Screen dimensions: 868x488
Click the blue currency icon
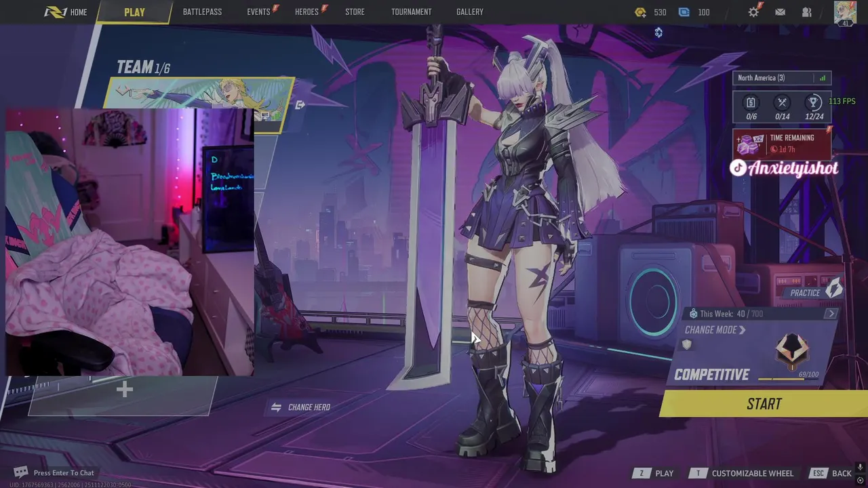tap(684, 12)
